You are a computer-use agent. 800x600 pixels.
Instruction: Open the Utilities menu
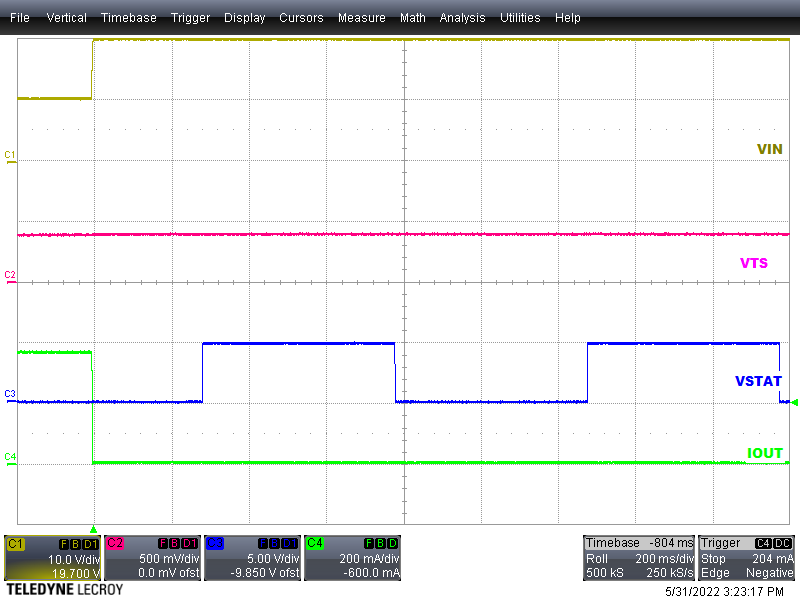[520, 18]
